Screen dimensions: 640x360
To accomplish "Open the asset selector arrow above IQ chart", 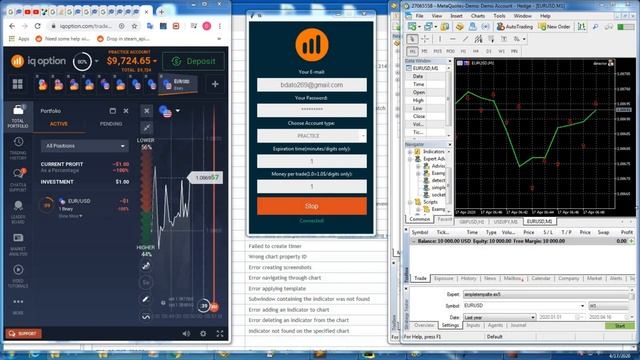I will (178, 111).
